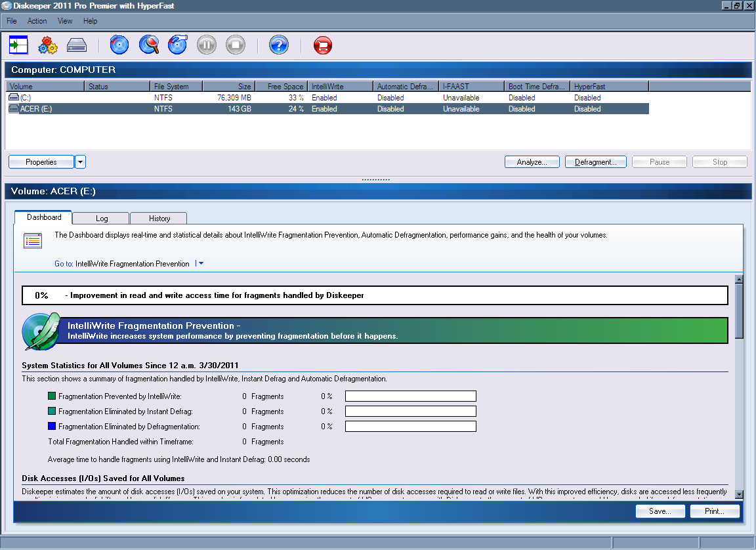Select the (C:) volume row
Viewport: 756px width, 550px height.
pyautogui.click(x=26, y=98)
